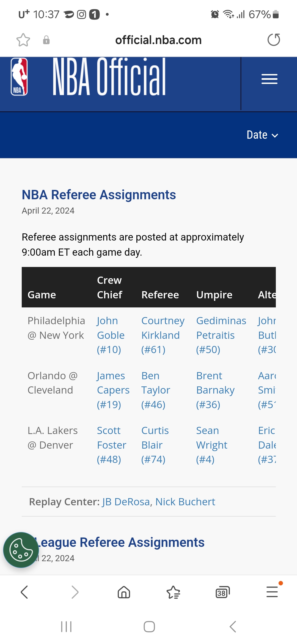Open JB DeRosa replay center link
297x644 pixels.
[x=126, y=502]
